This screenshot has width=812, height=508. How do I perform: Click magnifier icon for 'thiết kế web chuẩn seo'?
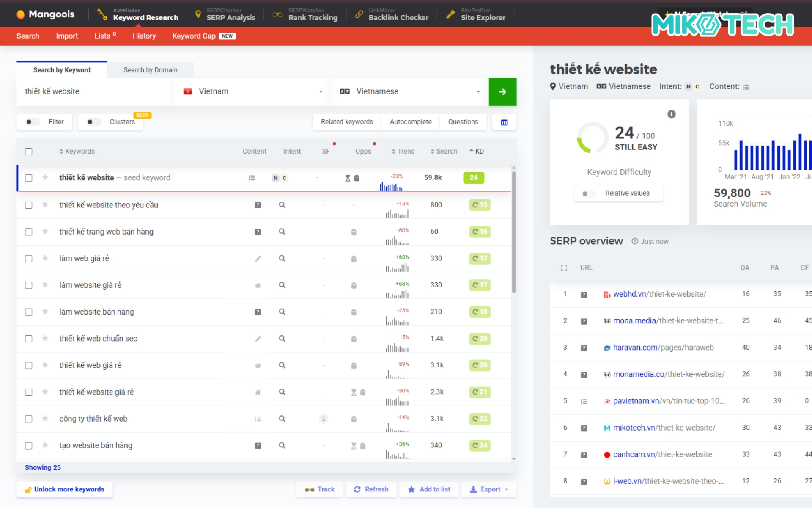[x=282, y=339]
